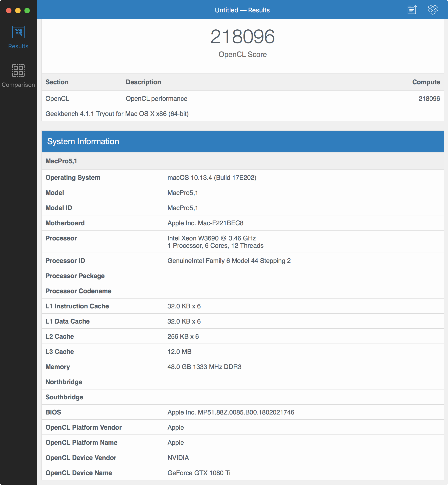448x485 pixels.
Task: Select the Memory 48.0 GB row
Action: click(204, 367)
